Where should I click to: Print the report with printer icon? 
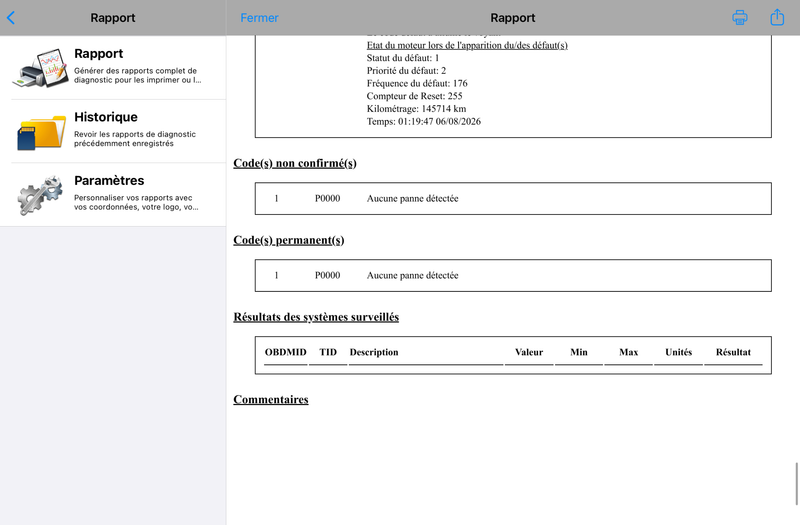(x=740, y=17)
